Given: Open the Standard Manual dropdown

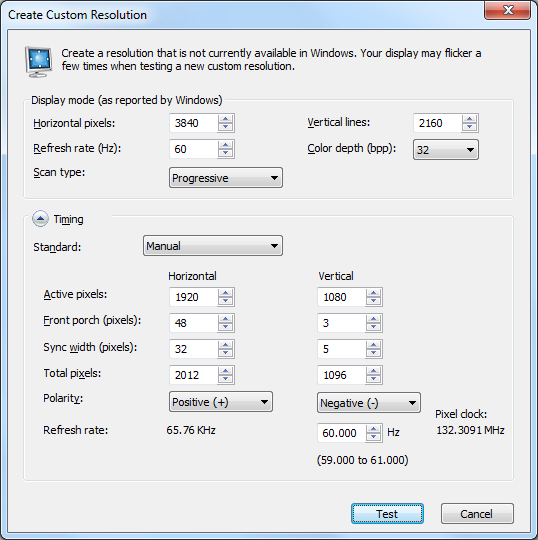Looking at the screenshot, I should point(213,246).
